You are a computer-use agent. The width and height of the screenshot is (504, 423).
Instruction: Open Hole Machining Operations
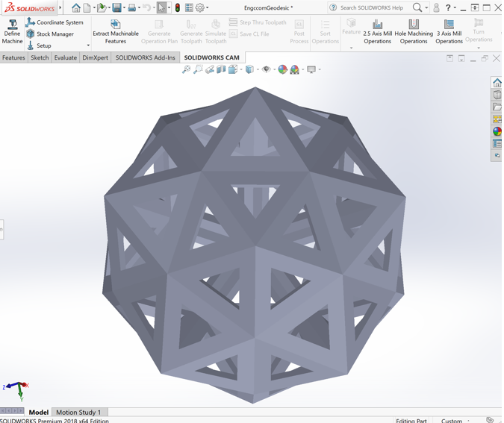click(414, 31)
